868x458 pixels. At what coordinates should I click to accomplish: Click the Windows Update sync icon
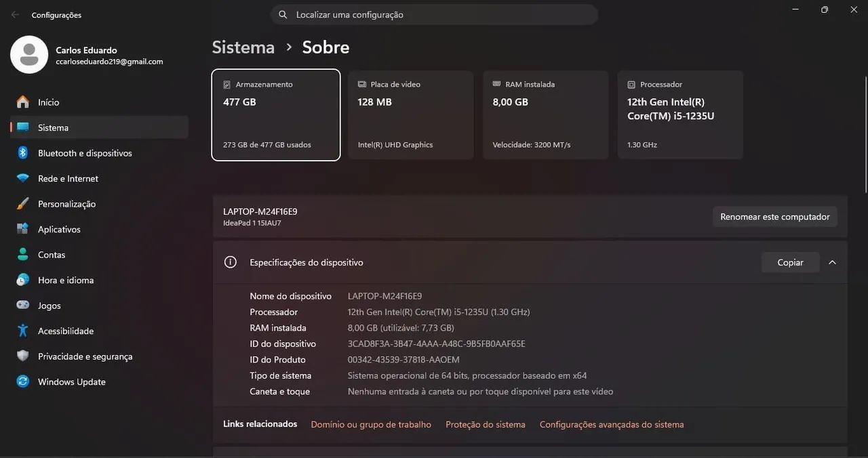coord(23,381)
